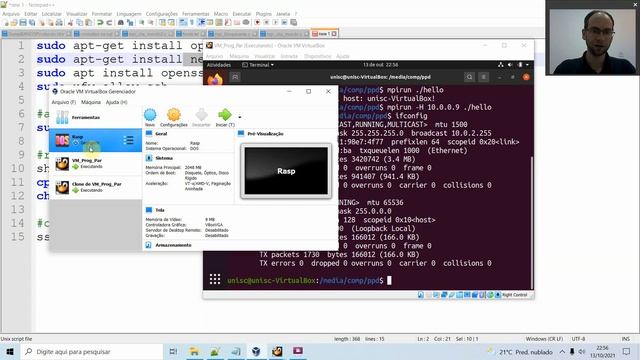
Task: Show hidden tray icons chevron
Action: click(x=562, y=351)
